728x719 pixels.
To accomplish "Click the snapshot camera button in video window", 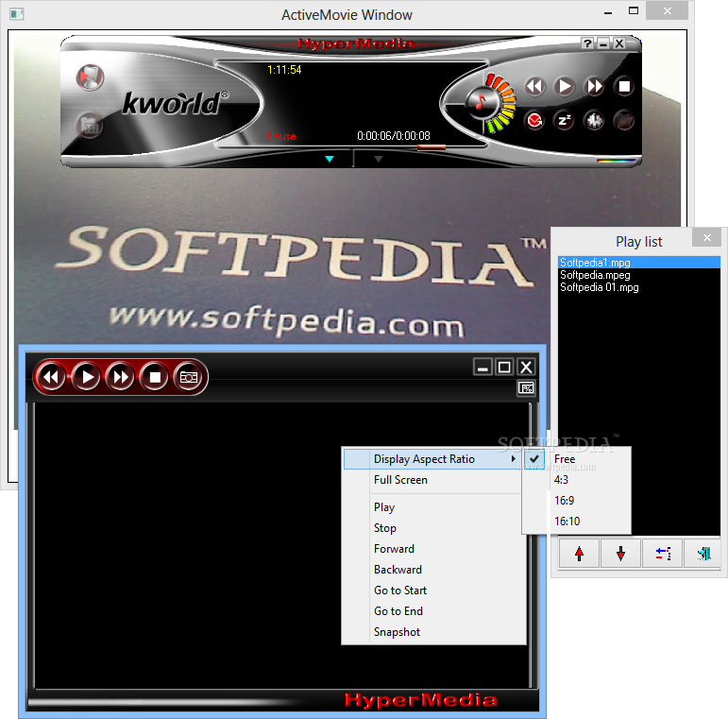I will (189, 377).
